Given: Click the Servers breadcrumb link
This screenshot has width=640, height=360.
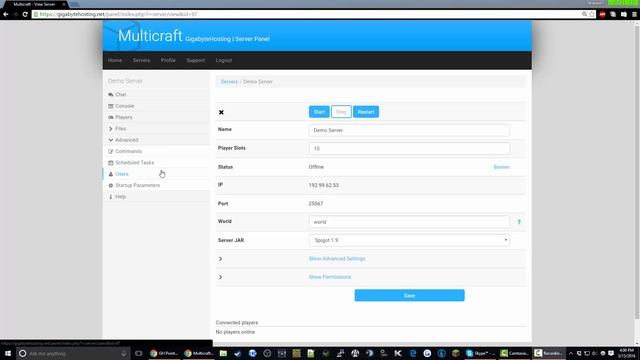Looking at the screenshot, I should coord(229,82).
